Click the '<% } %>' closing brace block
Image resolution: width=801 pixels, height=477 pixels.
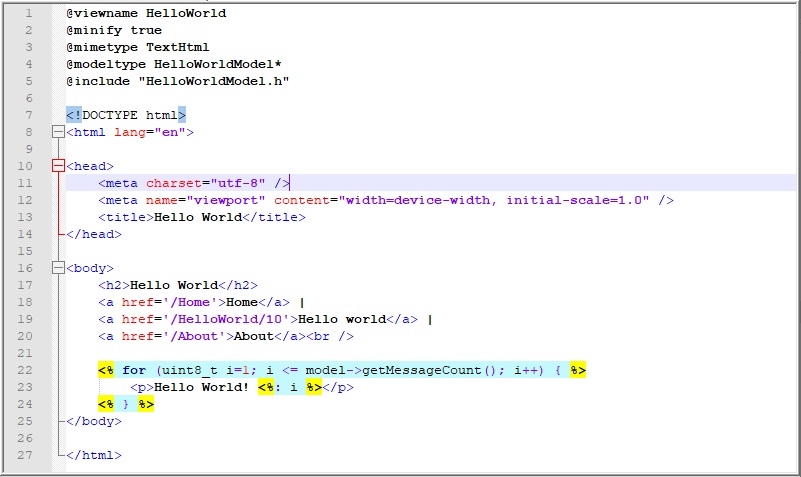126,404
